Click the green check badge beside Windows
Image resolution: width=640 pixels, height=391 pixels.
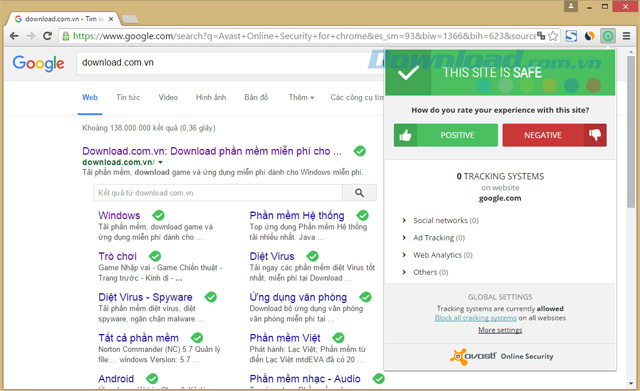pos(158,215)
